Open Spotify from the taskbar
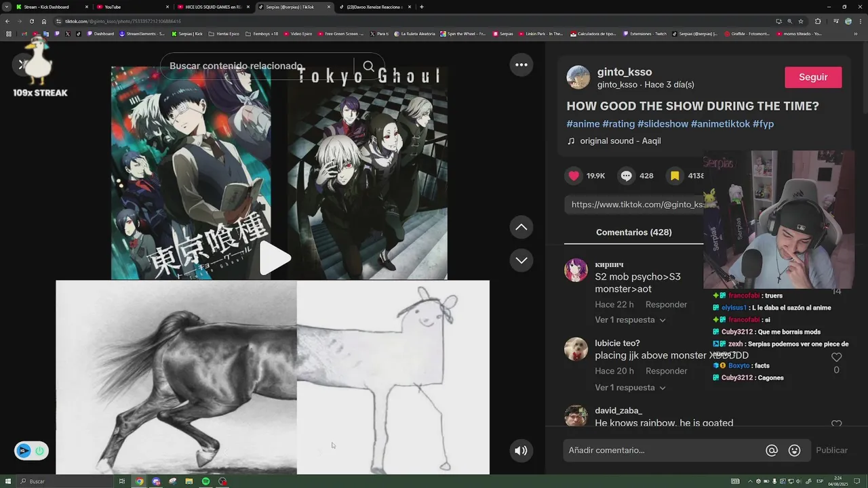 click(205, 481)
